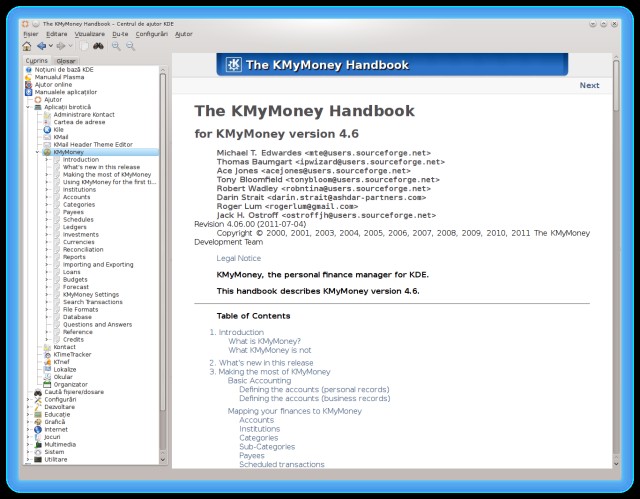Image resolution: width=640 pixels, height=499 pixels.
Task: Select Reconciliation in the contents tree
Action: click(83, 250)
